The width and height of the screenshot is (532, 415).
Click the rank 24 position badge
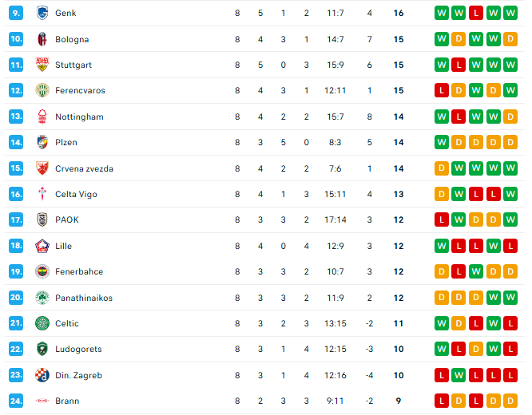click(16, 401)
